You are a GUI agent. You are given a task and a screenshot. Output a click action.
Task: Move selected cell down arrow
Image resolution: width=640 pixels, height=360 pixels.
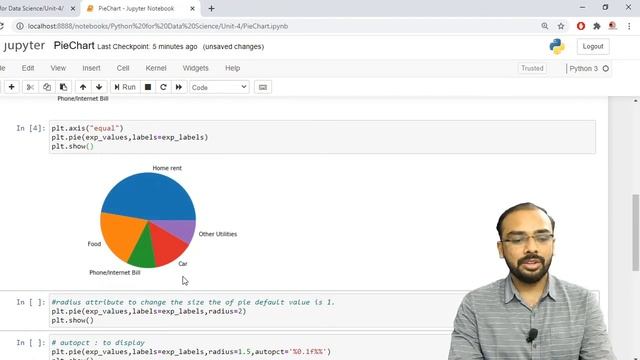(x=99, y=87)
